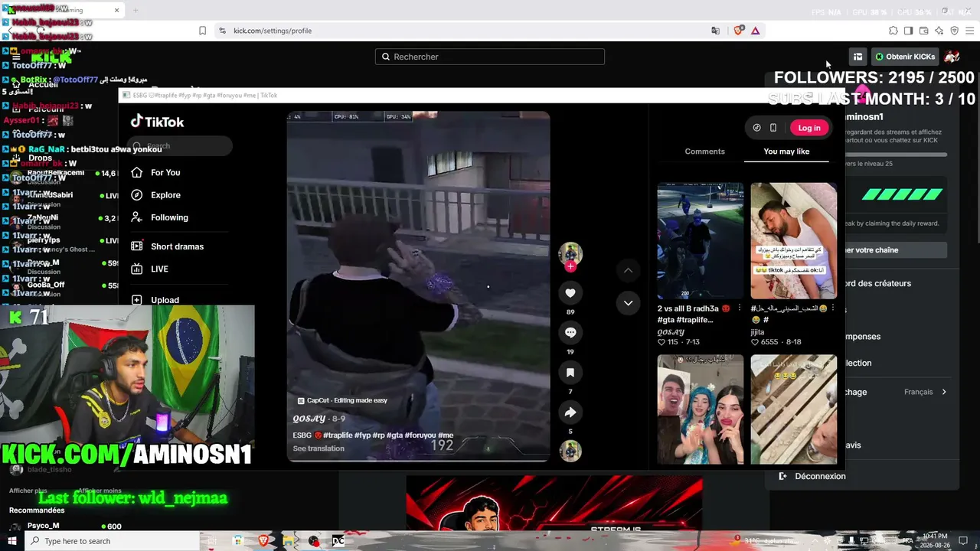
Task: Click the #gta hashtag in caption
Action: (394, 435)
